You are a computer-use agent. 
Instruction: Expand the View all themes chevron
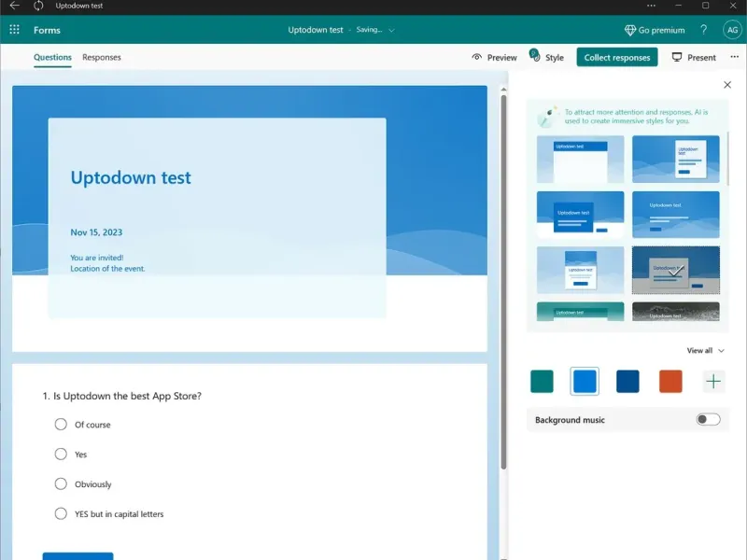(x=721, y=351)
